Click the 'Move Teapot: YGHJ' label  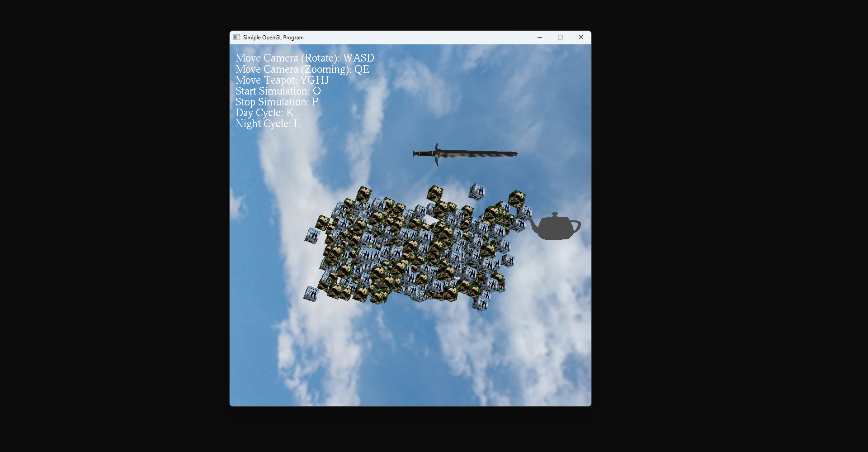click(282, 80)
